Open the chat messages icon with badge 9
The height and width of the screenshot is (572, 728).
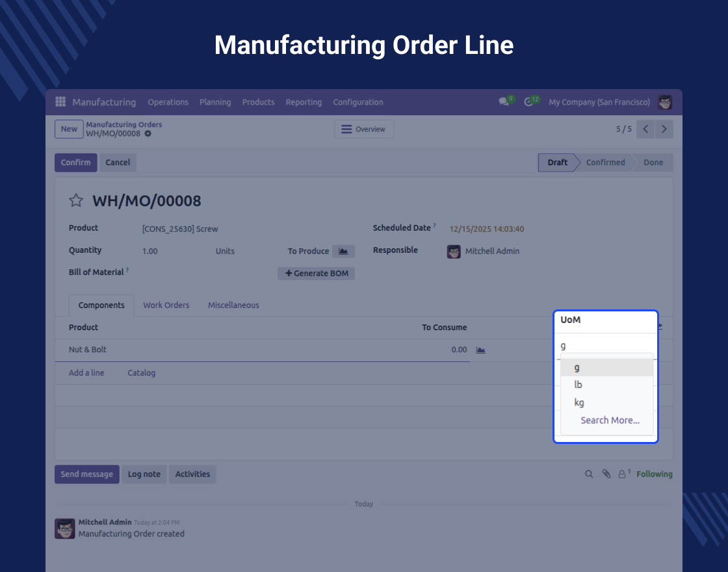pyautogui.click(x=504, y=101)
